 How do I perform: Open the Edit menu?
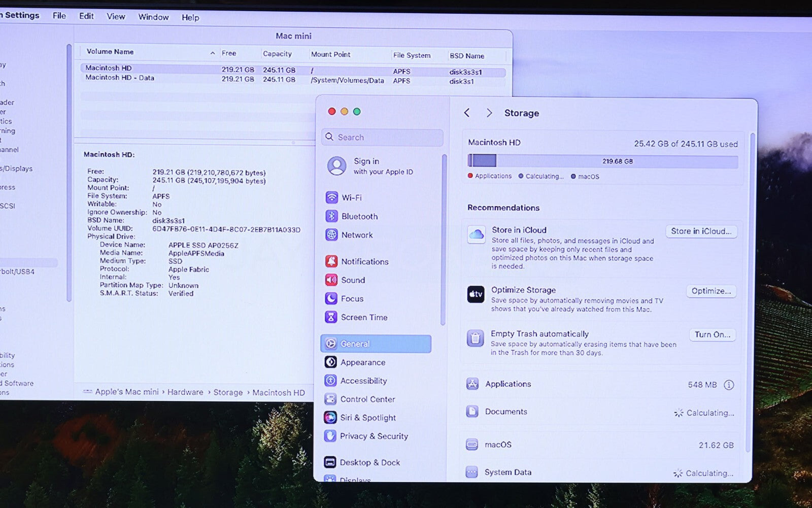[86, 16]
